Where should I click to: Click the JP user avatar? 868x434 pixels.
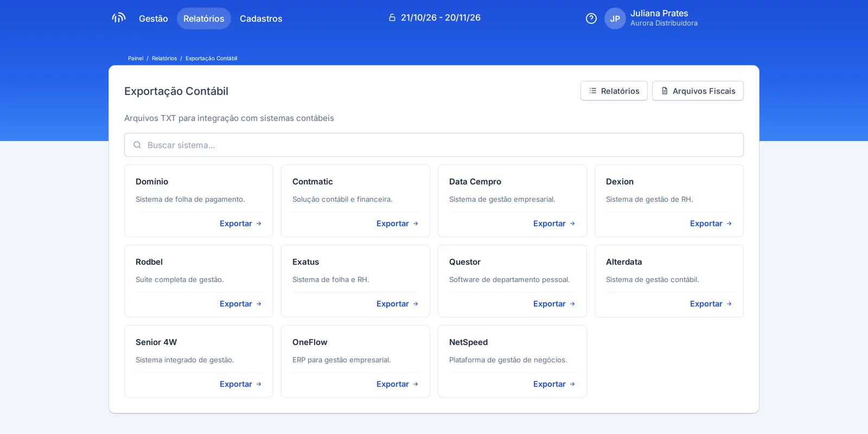(x=615, y=18)
